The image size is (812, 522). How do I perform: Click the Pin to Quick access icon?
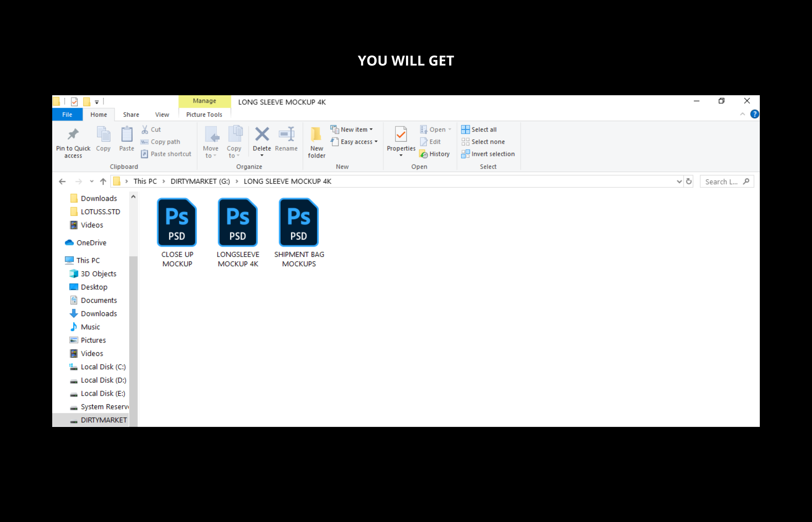73,135
